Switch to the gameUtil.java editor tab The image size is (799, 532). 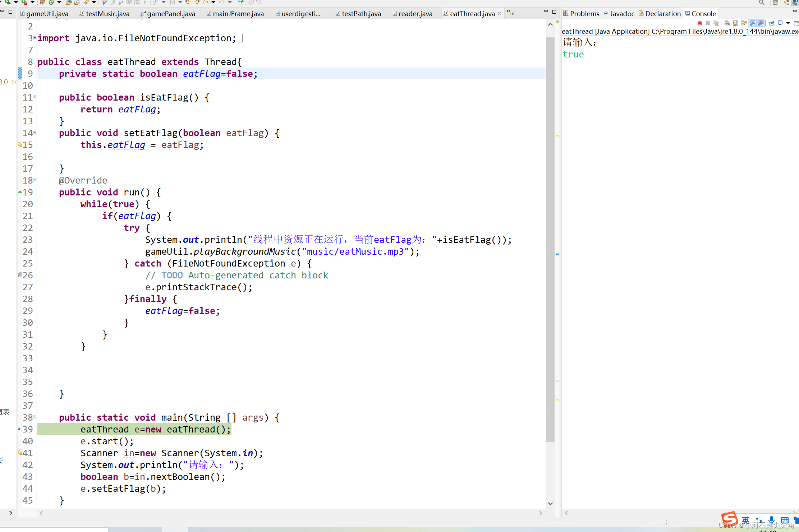tap(47, 14)
